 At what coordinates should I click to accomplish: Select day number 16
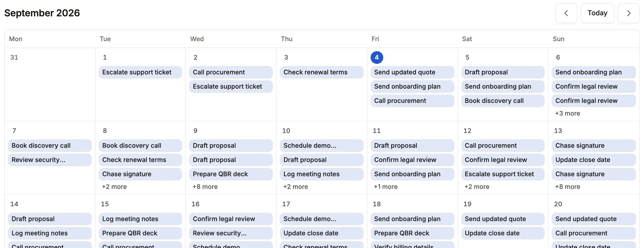point(196,204)
